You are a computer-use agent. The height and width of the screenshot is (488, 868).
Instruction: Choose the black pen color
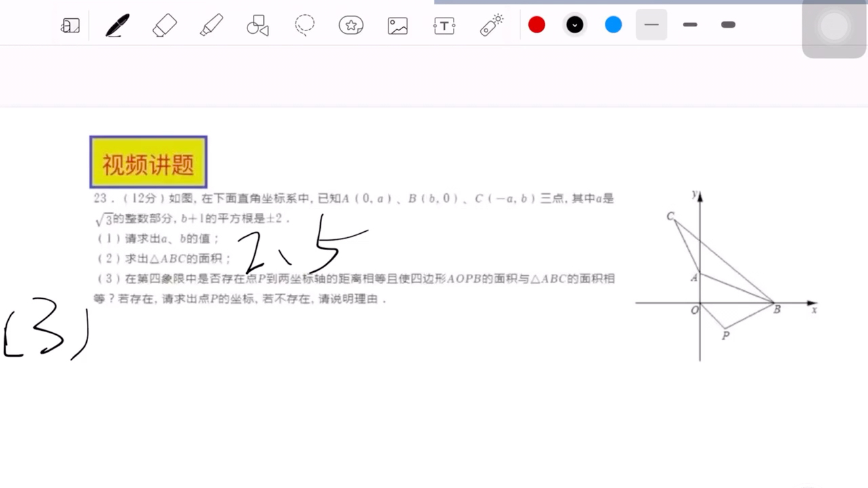575,25
